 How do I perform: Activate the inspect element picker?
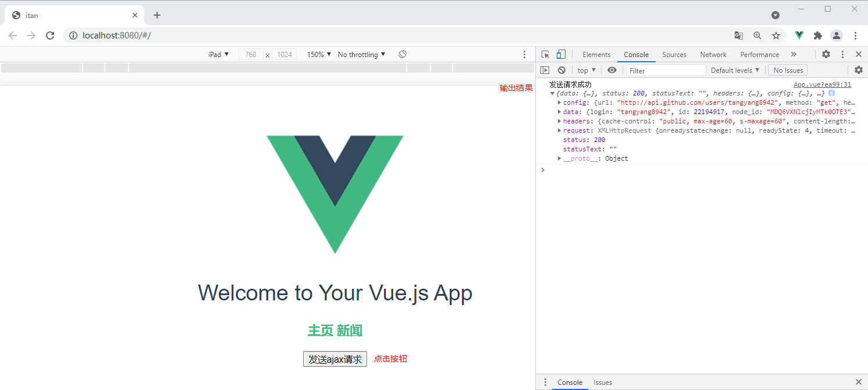click(546, 54)
